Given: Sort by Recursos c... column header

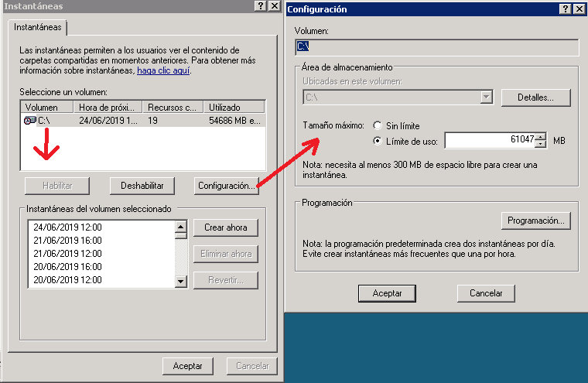Looking at the screenshot, I should (x=173, y=108).
